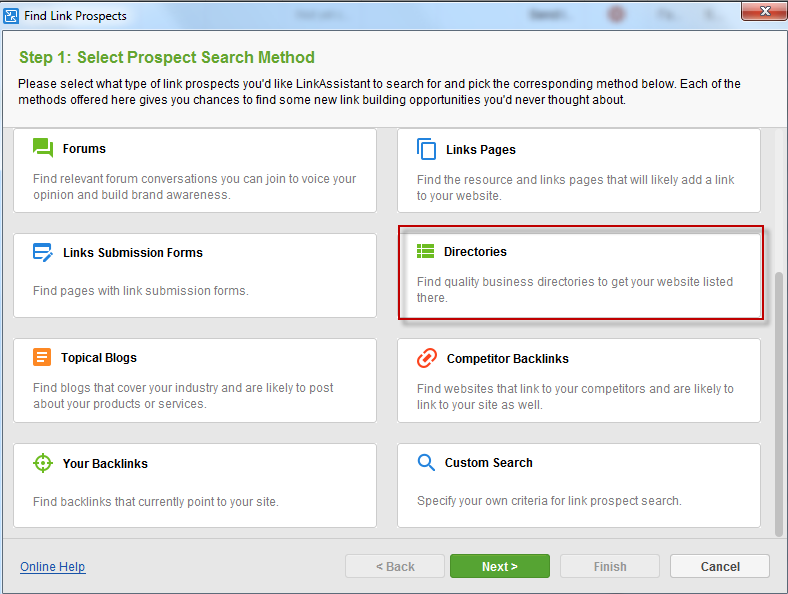
Task: Open the Online Help link
Action: 53,566
